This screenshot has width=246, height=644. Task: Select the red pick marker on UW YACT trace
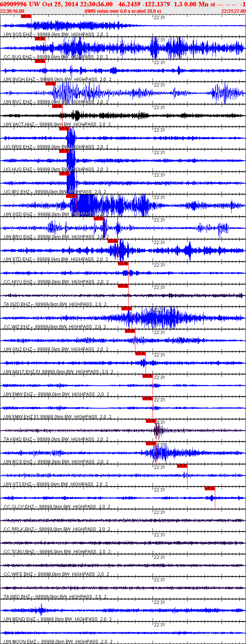[x=57, y=106]
